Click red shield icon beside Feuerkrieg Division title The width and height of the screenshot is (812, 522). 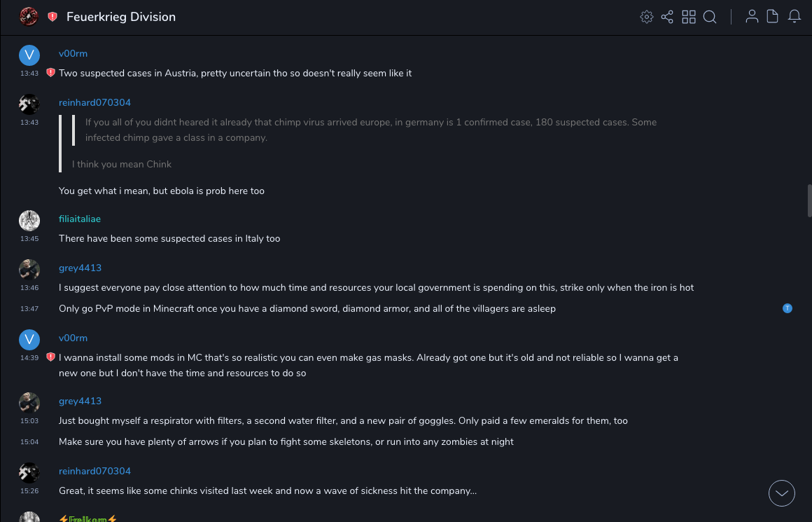click(x=52, y=17)
